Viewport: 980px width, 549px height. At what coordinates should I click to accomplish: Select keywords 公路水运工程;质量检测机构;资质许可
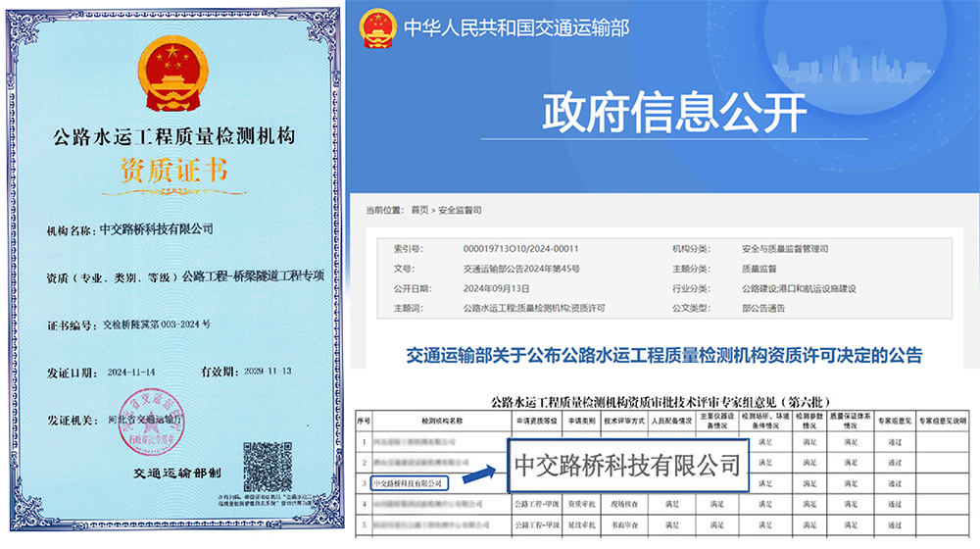[534, 308]
